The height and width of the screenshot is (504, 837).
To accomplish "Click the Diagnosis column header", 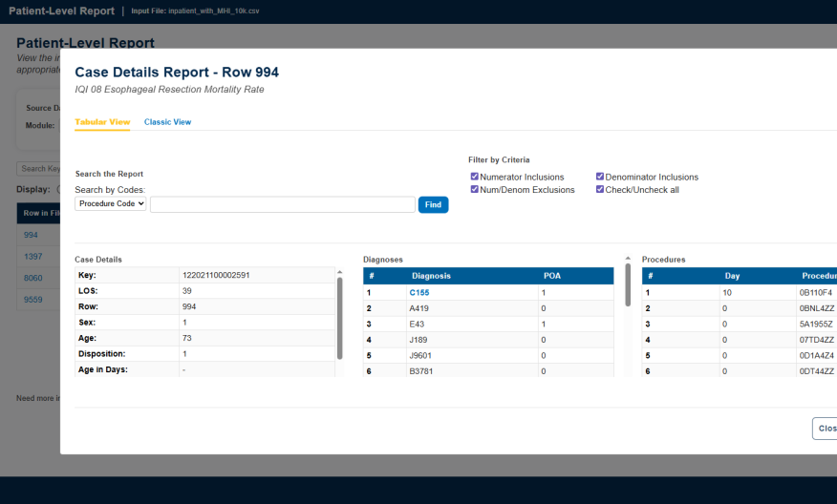I will pyautogui.click(x=431, y=276).
